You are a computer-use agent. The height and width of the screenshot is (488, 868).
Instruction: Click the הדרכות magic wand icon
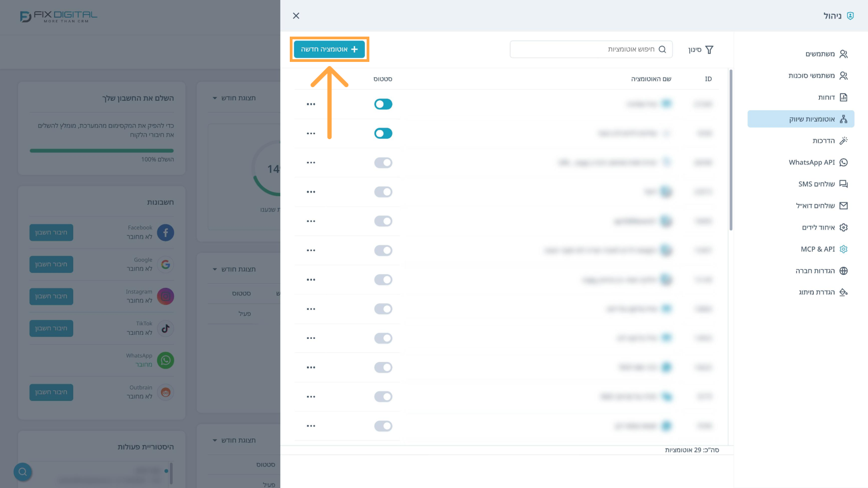pos(843,141)
